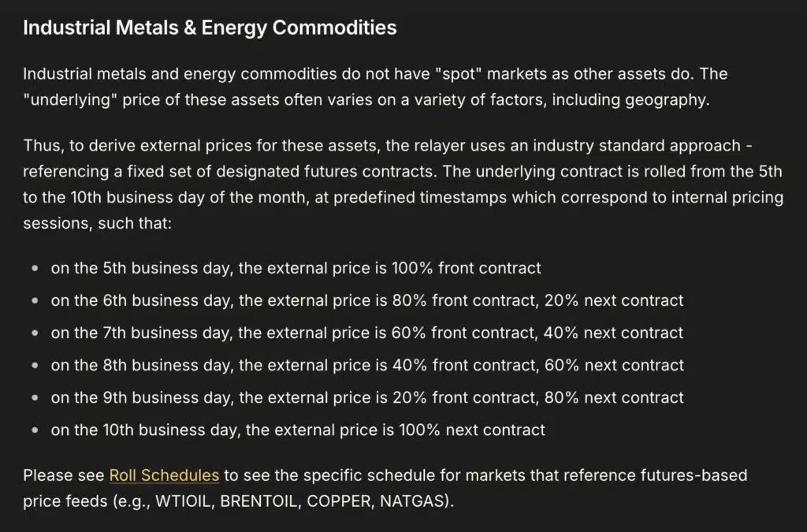The image size is (807, 532).
Task: Open the Roll Schedules link
Action: click(164, 475)
